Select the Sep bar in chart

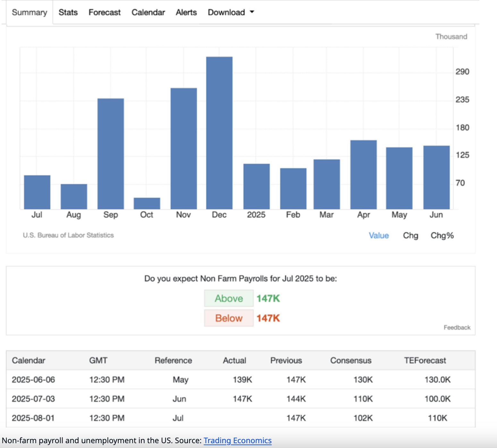click(111, 154)
